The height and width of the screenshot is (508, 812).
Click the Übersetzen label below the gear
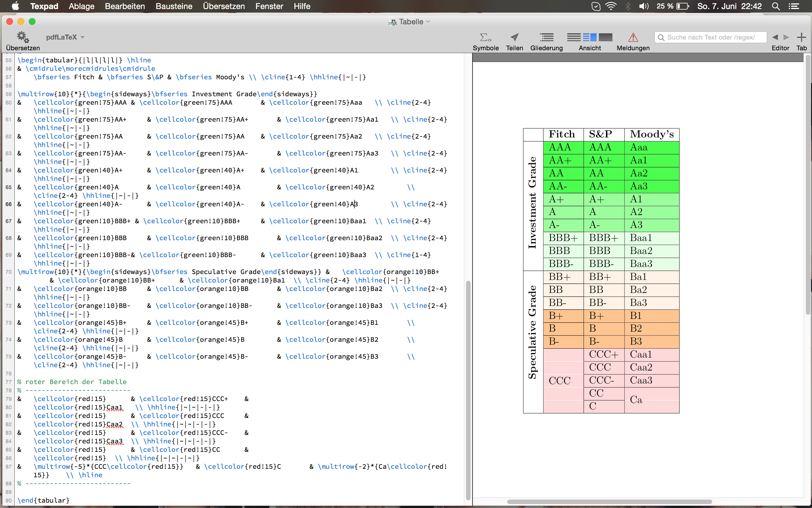[23, 48]
